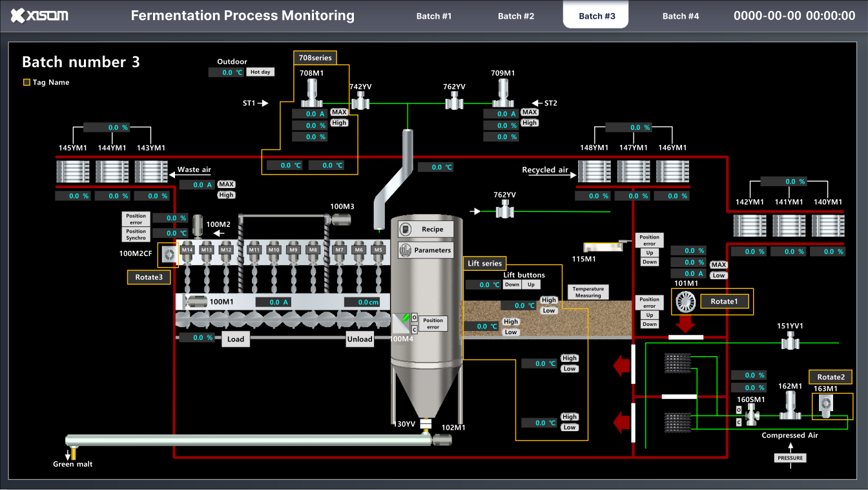Toggle the yellow Tag Name checkbox
Screen dimensions: 868x490
[x=26, y=82]
